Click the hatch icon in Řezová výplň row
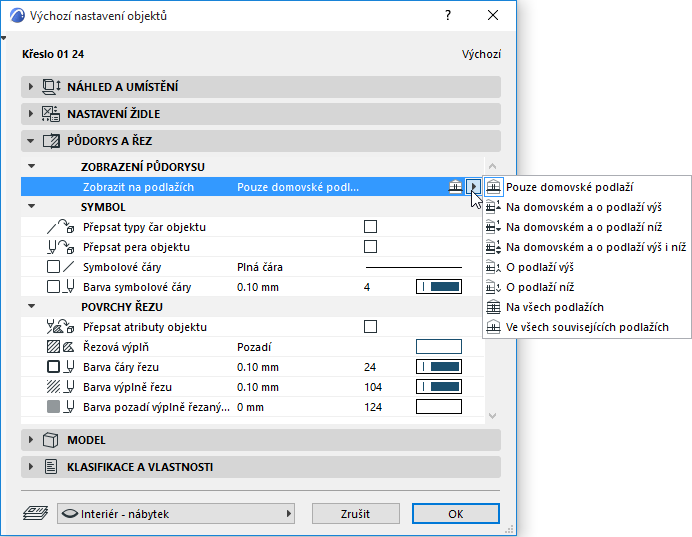 (53, 347)
